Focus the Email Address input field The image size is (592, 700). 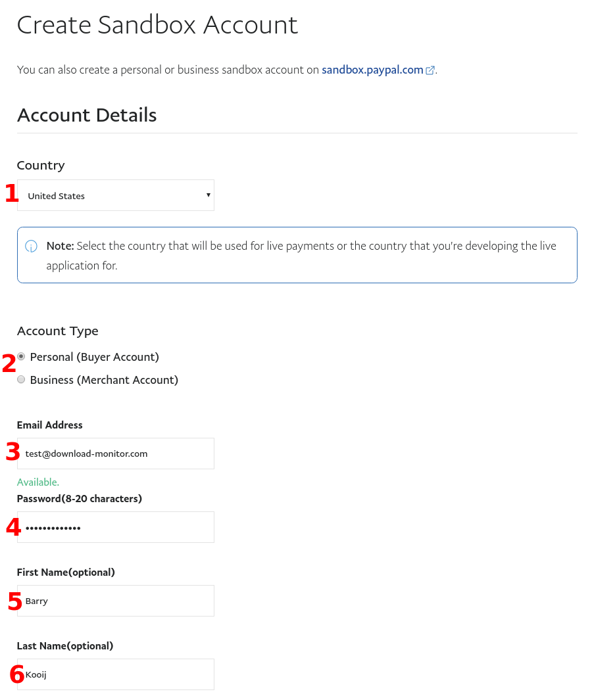click(115, 454)
